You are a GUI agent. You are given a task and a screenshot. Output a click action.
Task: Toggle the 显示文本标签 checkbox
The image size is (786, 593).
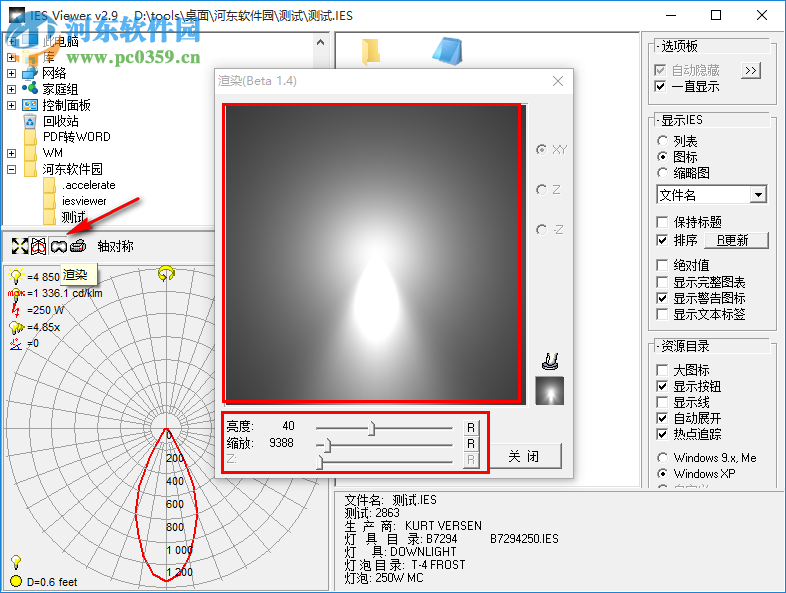click(662, 314)
